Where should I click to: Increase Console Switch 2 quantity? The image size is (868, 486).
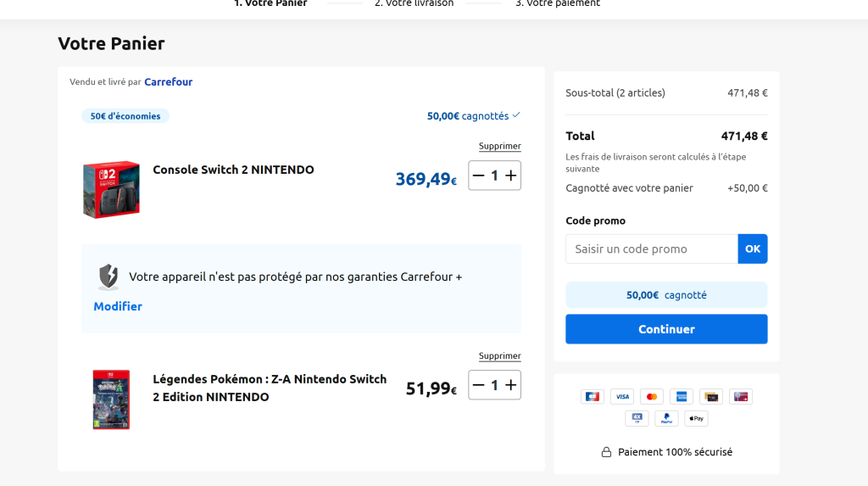[x=510, y=176]
